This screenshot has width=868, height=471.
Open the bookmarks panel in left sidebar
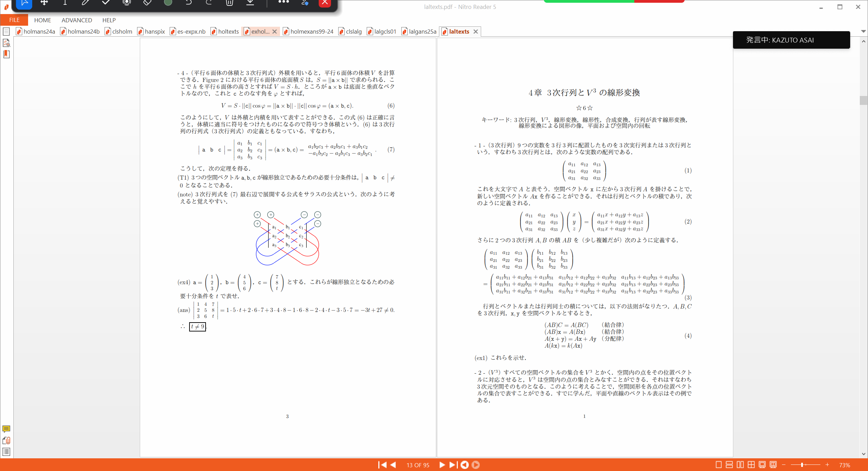(6, 54)
